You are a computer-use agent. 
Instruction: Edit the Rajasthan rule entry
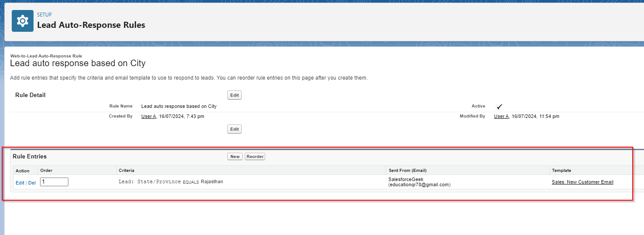click(x=20, y=183)
